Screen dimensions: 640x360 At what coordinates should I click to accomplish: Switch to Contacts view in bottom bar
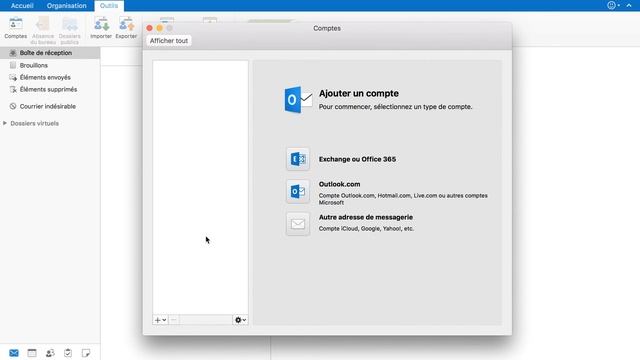point(50,353)
